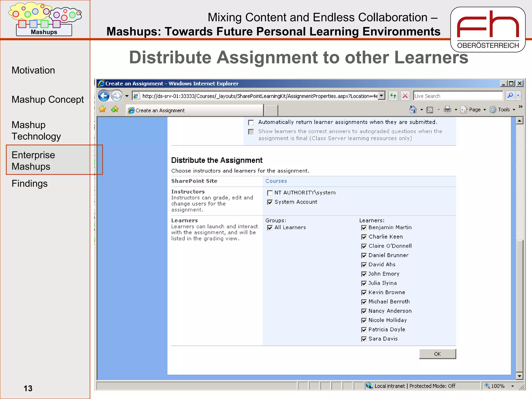Click the browser Forward arrow button
This screenshot has width=532, height=399.
[117, 96]
